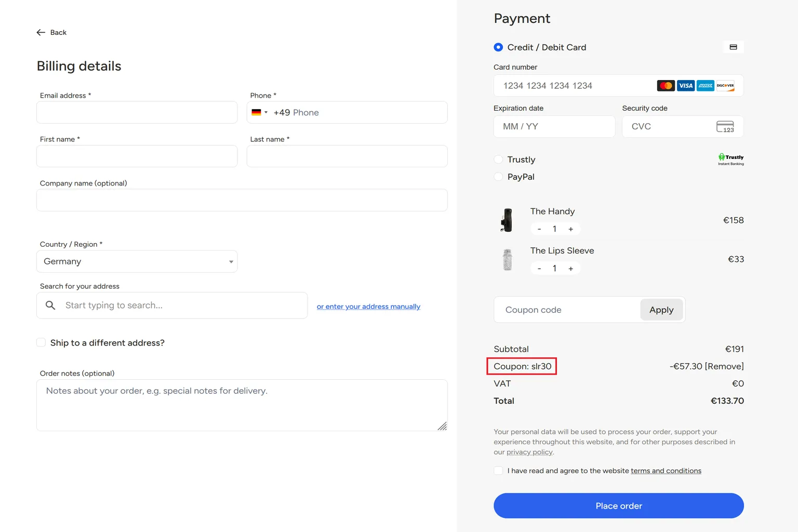This screenshot has width=798, height=532.
Task: Focus the First name field
Action: [137, 156]
